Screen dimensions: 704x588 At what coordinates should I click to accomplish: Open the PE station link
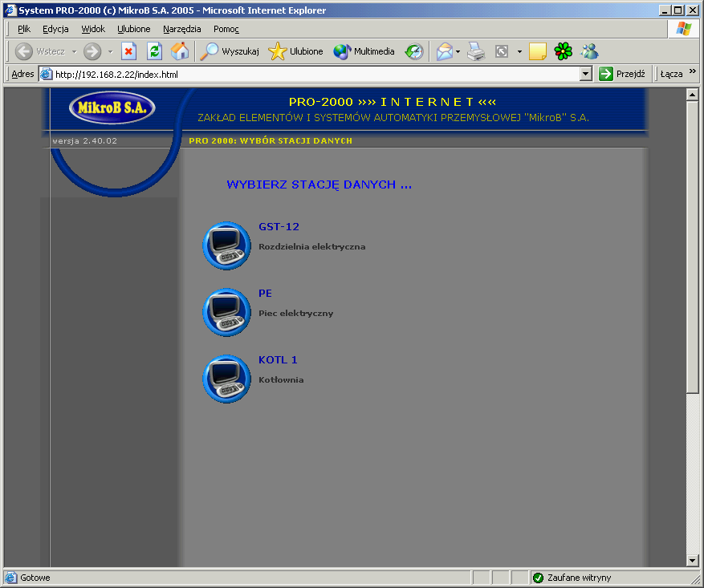point(265,293)
